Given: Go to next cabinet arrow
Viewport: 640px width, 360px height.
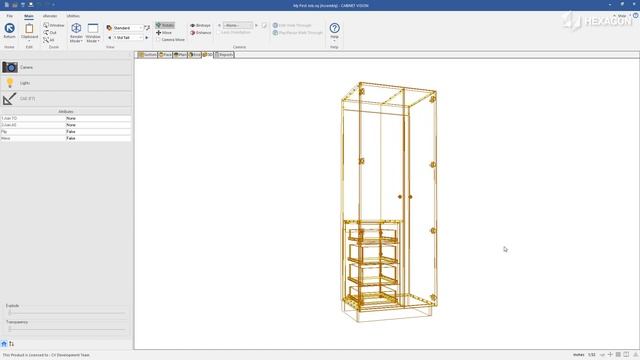Looking at the screenshot, I should [147, 38].
